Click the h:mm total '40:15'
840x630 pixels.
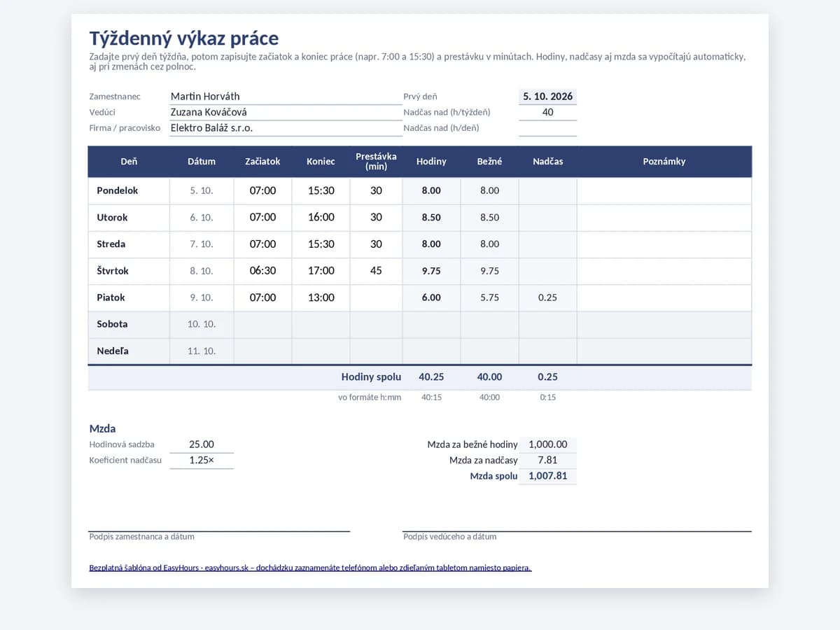431,398
